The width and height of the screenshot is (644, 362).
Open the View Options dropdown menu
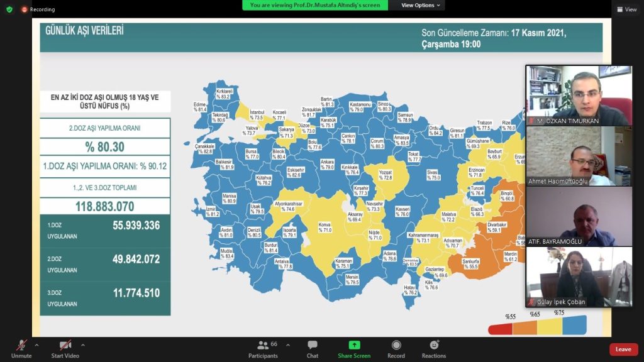[421, 5]
